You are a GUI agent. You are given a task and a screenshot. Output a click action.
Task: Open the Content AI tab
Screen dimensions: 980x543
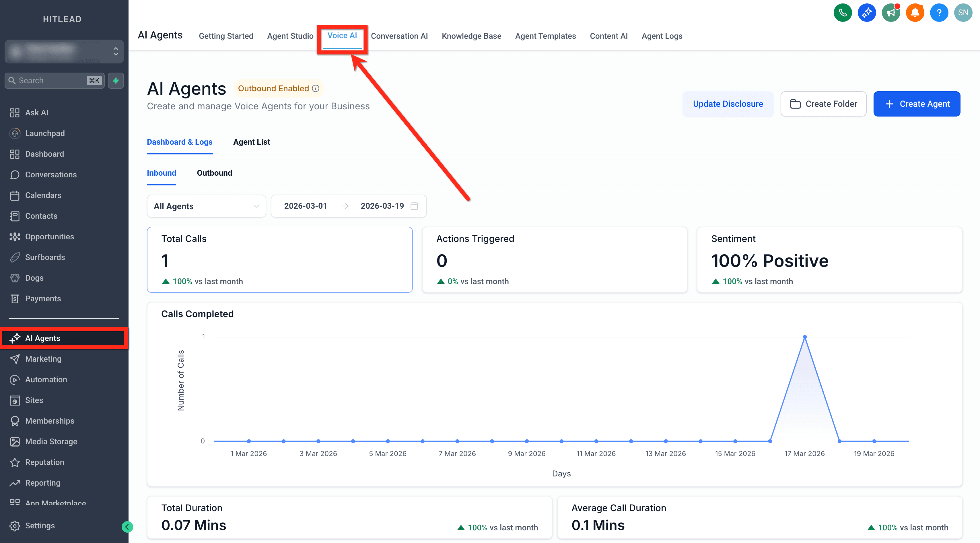coord(609,36)
